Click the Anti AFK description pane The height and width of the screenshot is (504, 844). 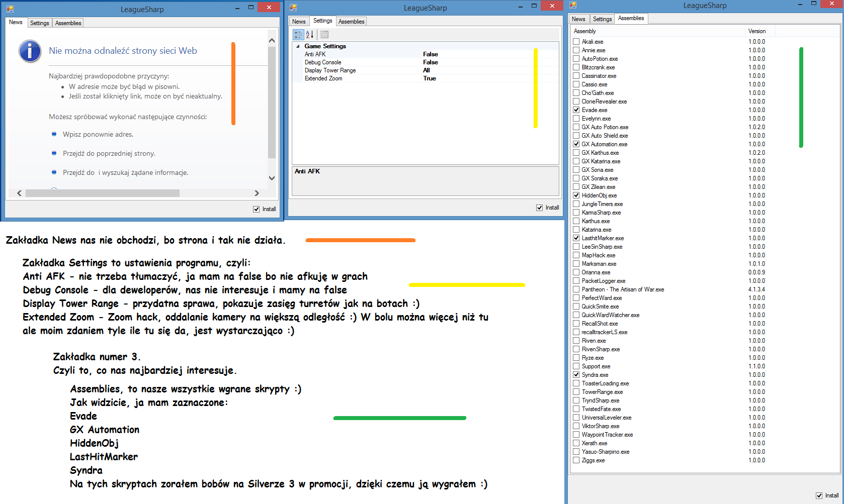point(426,181)
